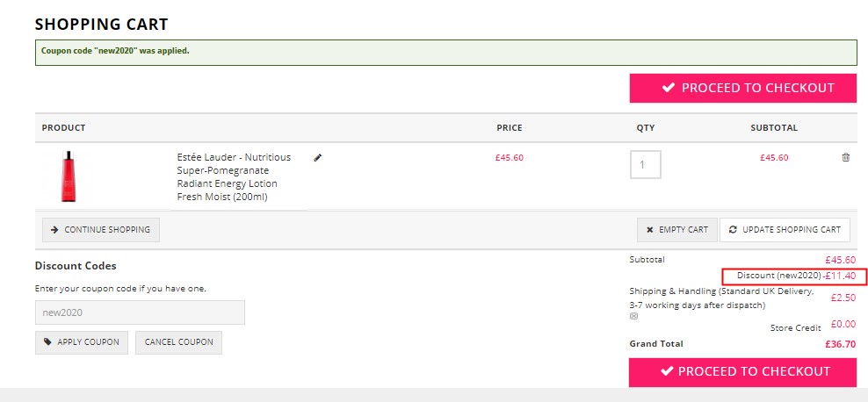
Task: Click the Update Shopping Cart button
Action: (x=785, y=229)
